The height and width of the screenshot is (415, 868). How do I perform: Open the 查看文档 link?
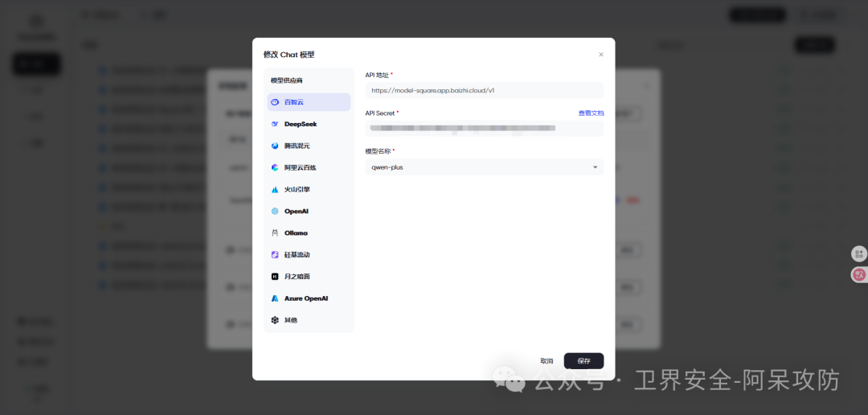[591, 113]
